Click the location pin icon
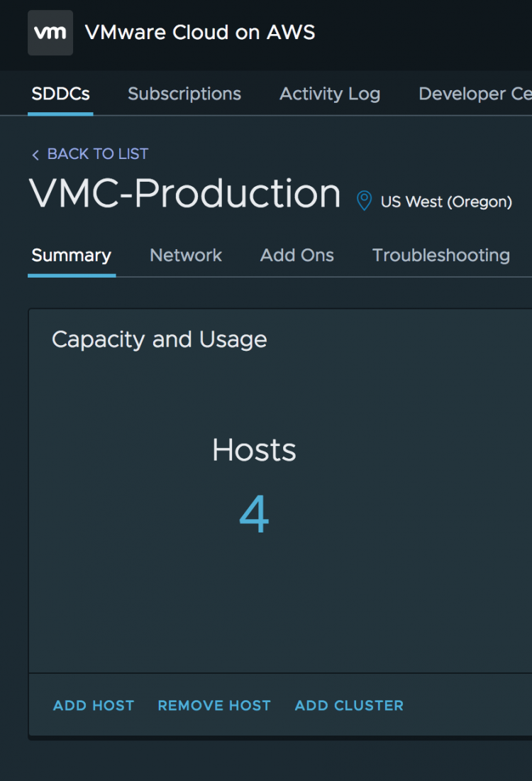Viewport: 532px width, 781px height. point(364,201)
